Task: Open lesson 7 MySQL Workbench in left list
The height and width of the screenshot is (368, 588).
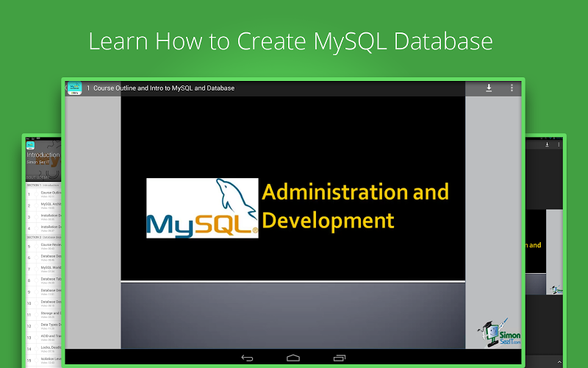Action: point(43,269)
